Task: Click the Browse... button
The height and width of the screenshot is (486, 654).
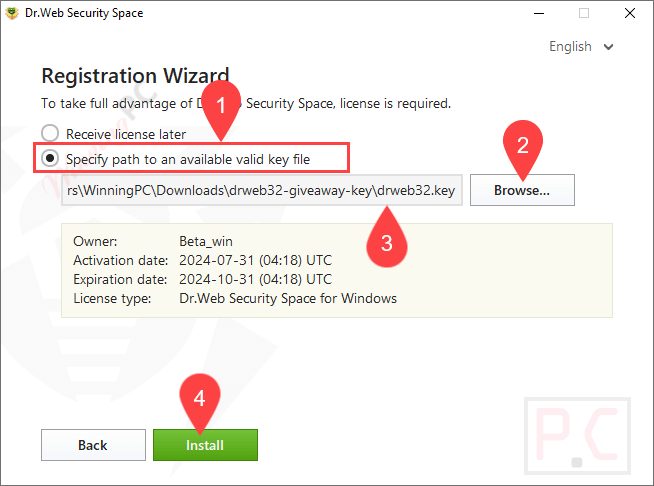Action: 522,190
